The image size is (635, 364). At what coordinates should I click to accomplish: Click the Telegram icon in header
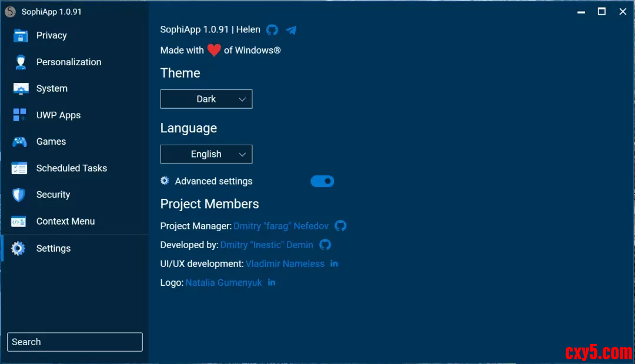291,30
